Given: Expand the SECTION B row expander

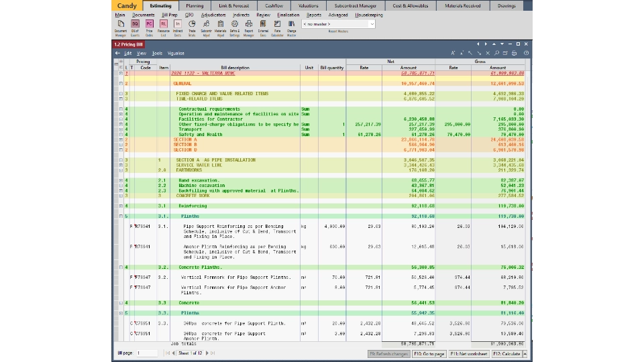Looking at the screenshot, I should coord(121,145).
